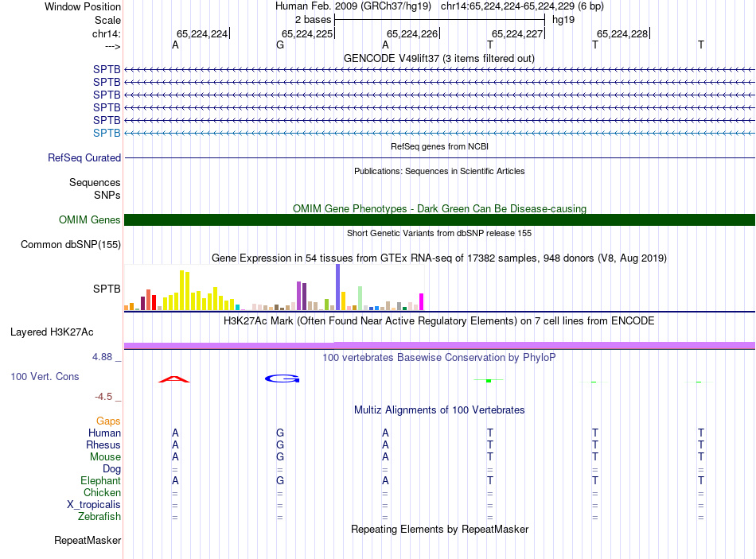Click the ---> sequence direction arrow label
This screenshot has height=559, width=756.
point(113,46)
